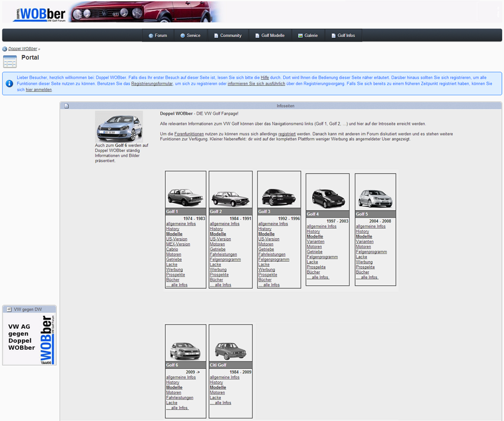Click the Golf 6 heading bar

(x=186, y=365)
